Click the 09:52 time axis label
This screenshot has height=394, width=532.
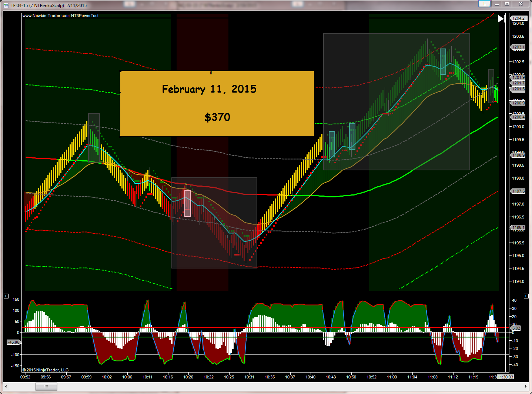point(25,377)
